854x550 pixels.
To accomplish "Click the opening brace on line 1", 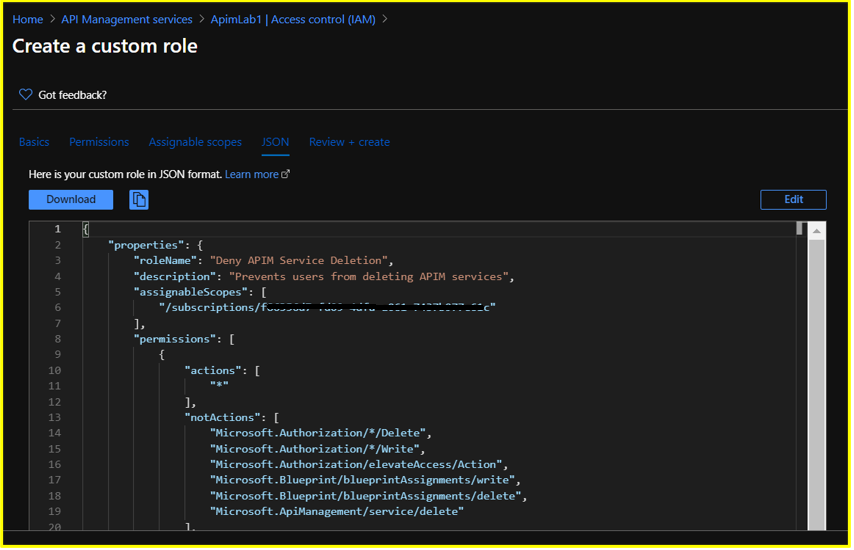I will (x=86, y=229).
